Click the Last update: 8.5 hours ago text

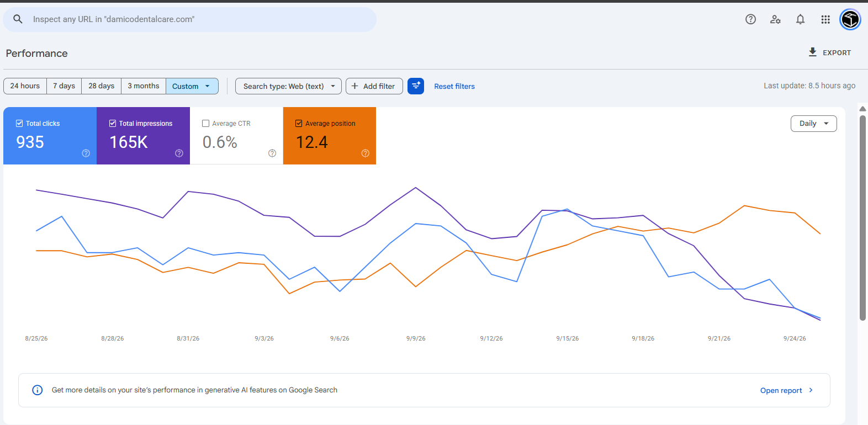coord(809,86)
